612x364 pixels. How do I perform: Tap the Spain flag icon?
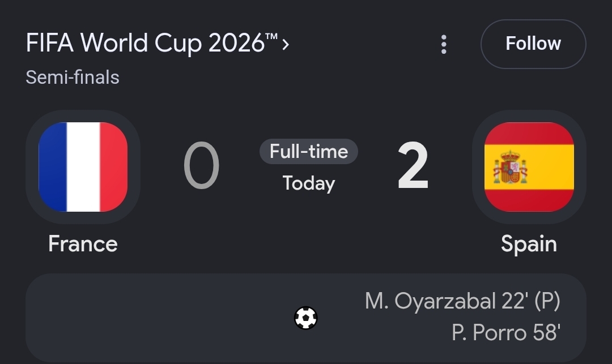529,167
